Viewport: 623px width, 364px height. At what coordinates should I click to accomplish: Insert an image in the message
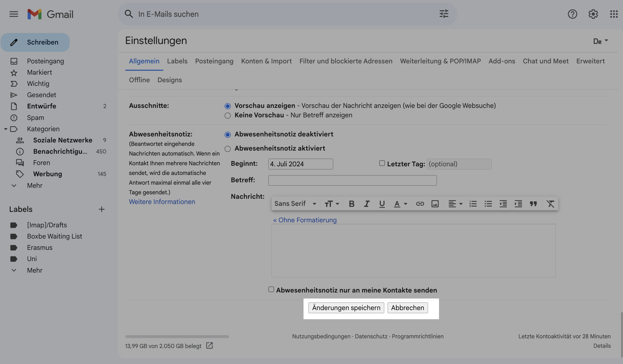[x=435, y=203]
